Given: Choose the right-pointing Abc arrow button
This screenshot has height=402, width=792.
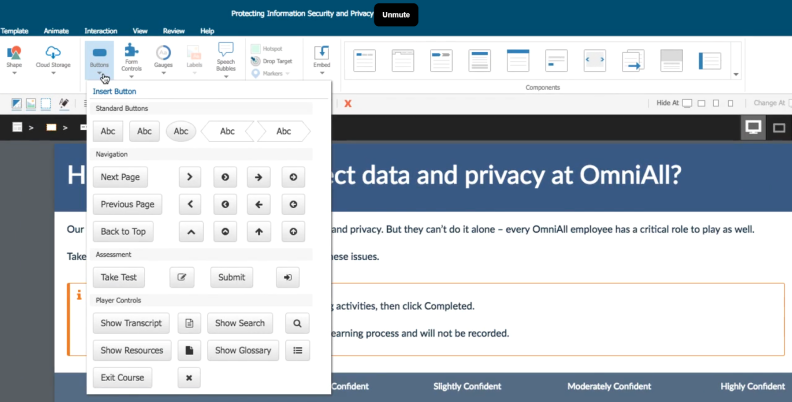Looking at the screenshot, I should point(283,131).
